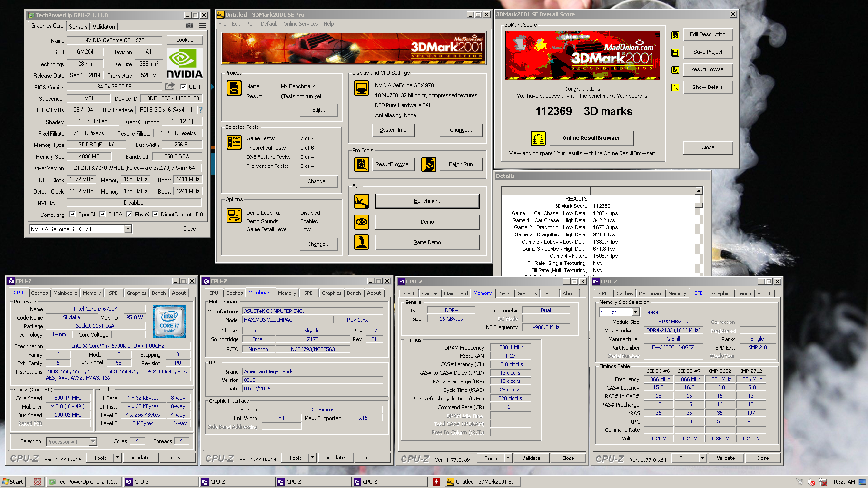The height and width of the screenshot is (488, 868).
Task: Switch to the Sensors tab in GPU-Z
Action: click(x=78, y=27)
